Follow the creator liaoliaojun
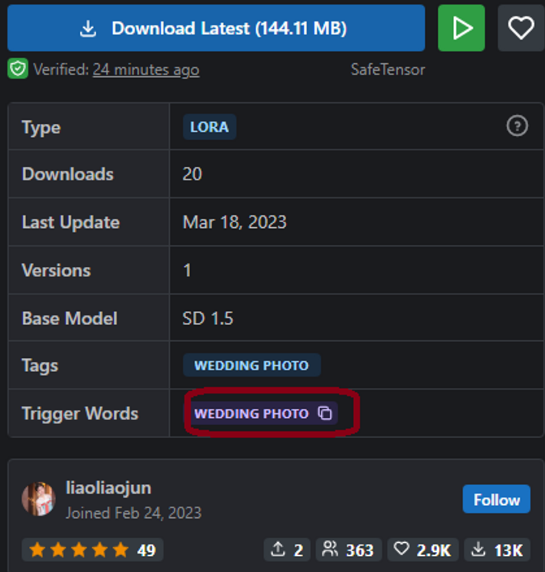Viewport: 545px width, 572px height. (x=496, y=499)
